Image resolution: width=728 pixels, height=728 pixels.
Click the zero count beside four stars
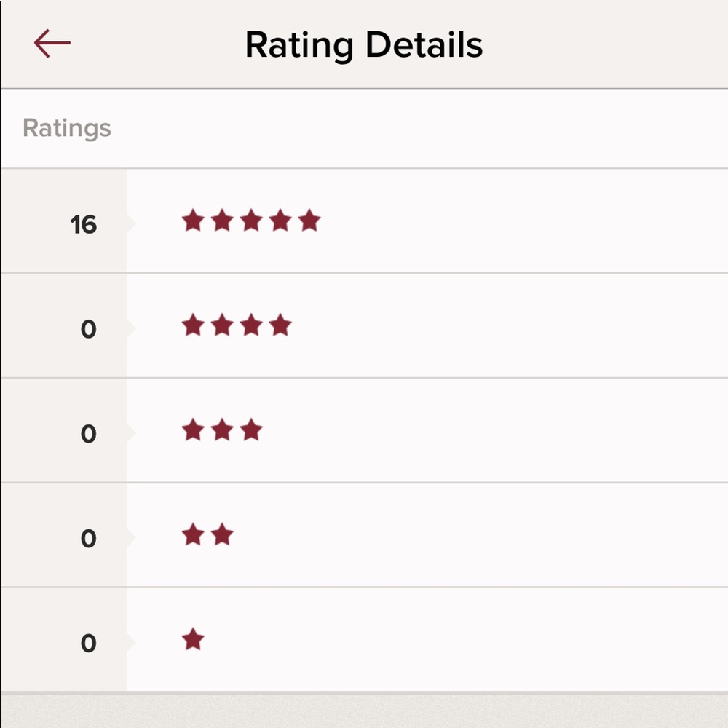point(88,329)
